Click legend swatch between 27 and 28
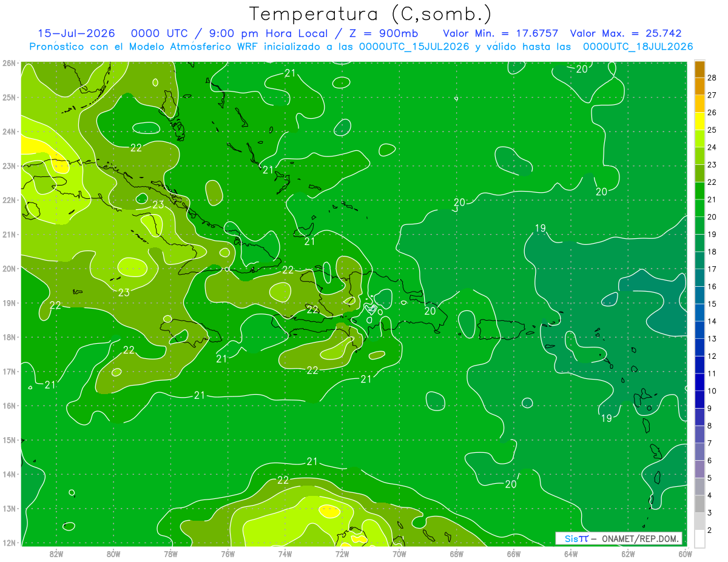The image size is (728, 562). (x=699, y=87)
